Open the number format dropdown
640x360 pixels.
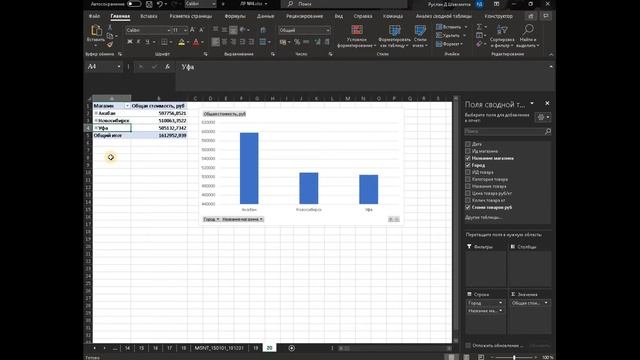tap(328, 30)
